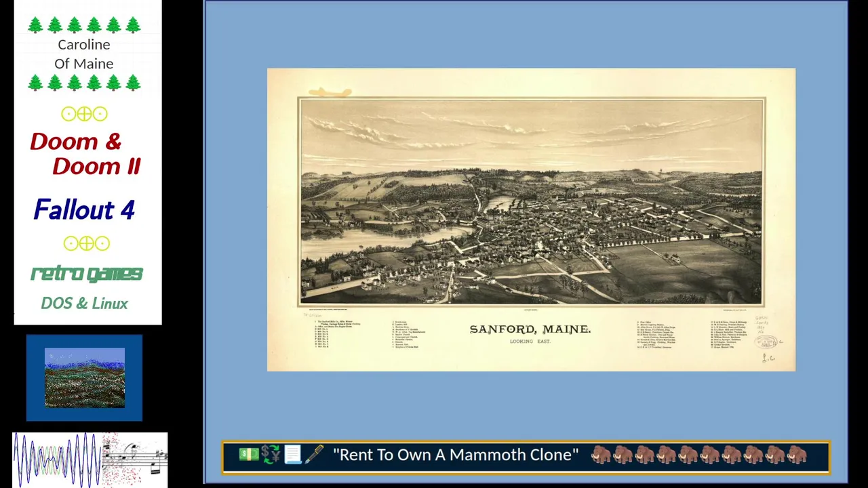Click the "retro games" green logo text
The image size is (868, 488).
tap(87, 274)
